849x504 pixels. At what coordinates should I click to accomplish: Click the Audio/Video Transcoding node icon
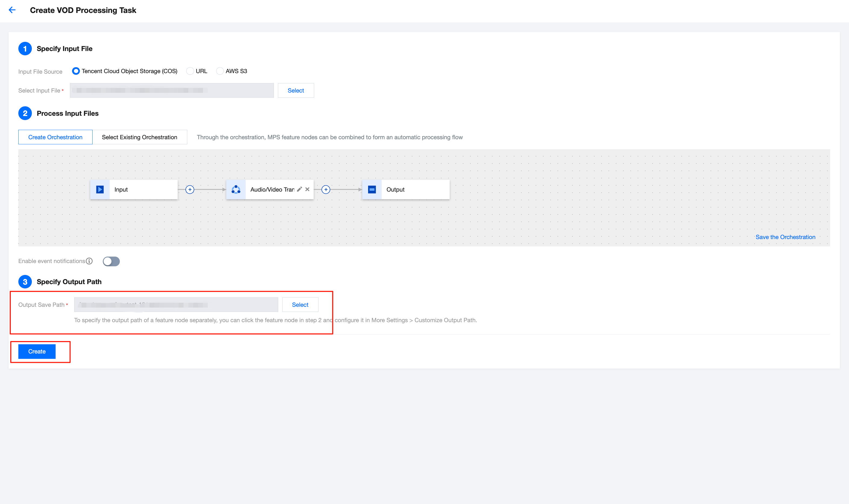click(x=236, y=189)
